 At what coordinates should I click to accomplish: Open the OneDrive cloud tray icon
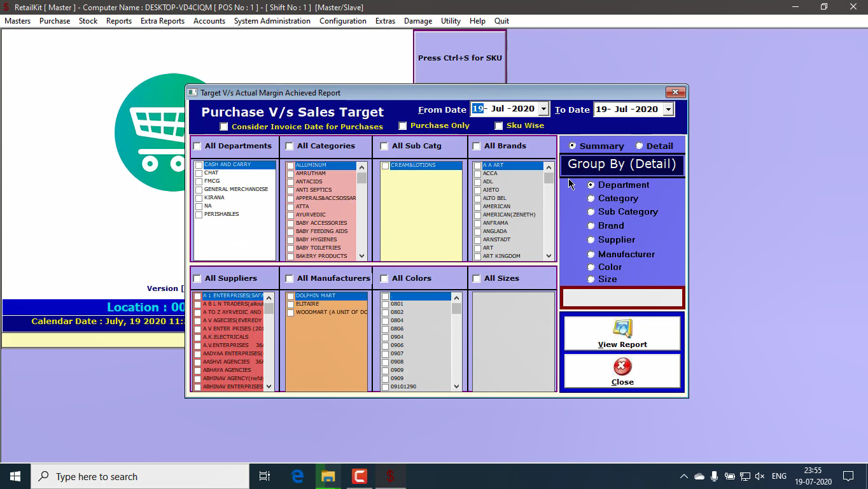699,476
